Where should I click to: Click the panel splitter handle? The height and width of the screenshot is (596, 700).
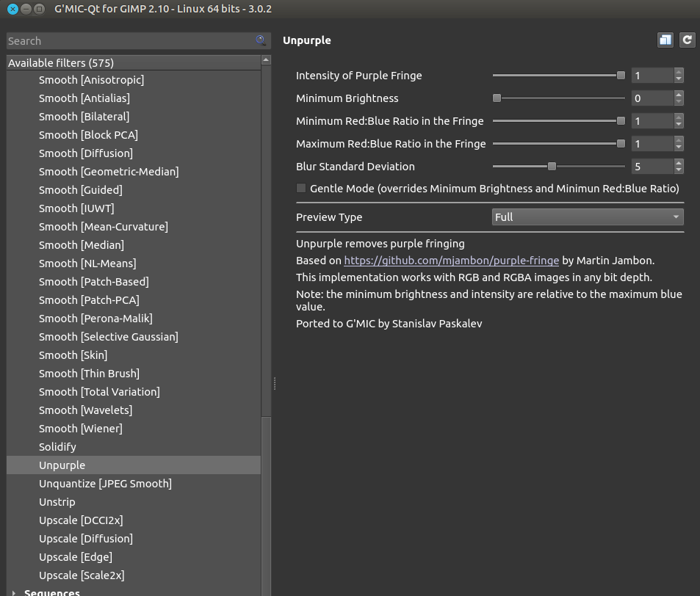[x=275, y=383]
